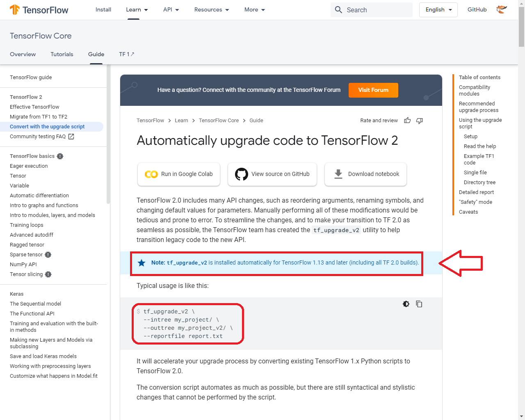525x420 pixels.
Task: Open NumPy API guide
Action: [x=23, y=265]
